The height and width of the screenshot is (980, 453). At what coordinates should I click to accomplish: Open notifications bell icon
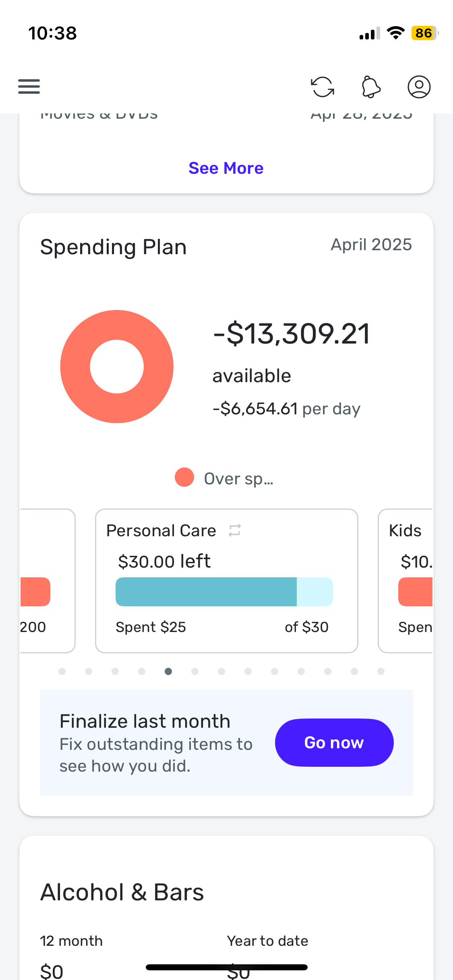371,87
